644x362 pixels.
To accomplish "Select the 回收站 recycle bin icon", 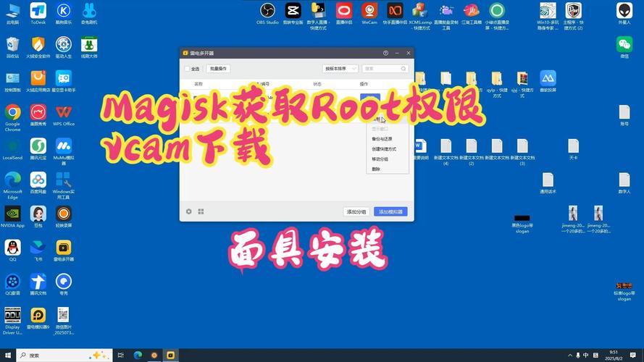I will [x=13, y=48].
